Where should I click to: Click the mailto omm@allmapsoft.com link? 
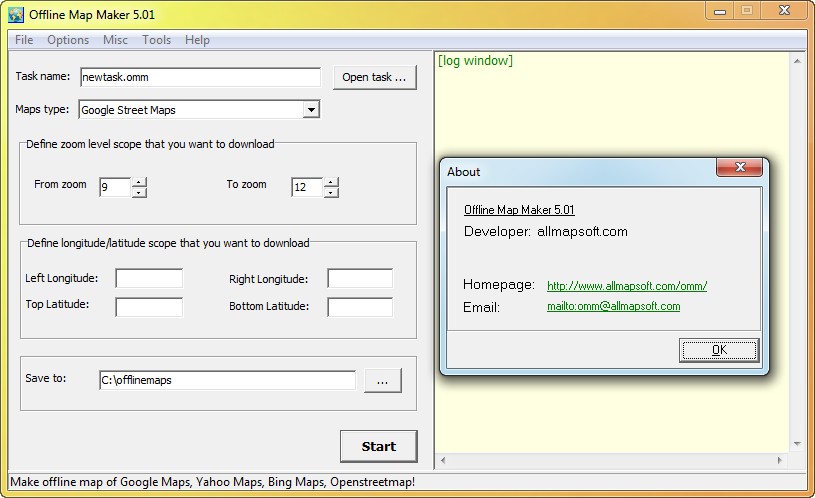pos(613,306)
